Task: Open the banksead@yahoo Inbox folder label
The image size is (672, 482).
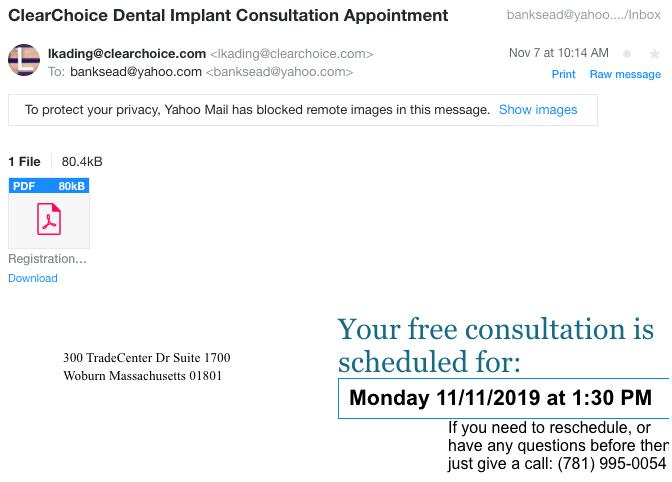Action: pyautogui.click(x=583, y=15)
